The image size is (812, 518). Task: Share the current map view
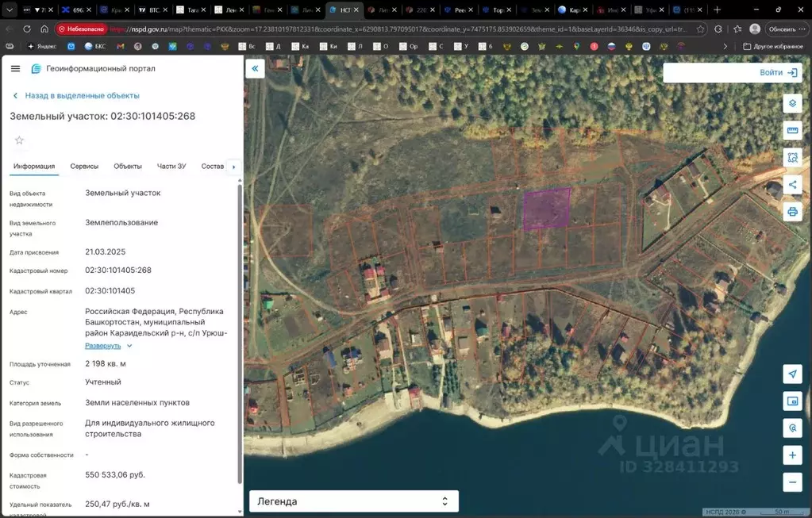[x=791, y=185]
